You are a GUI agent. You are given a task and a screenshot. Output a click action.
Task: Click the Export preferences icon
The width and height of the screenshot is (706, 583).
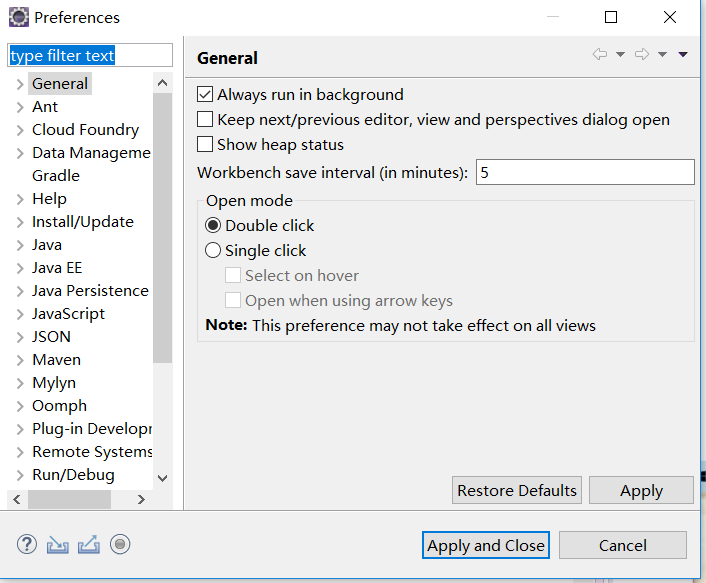(89, 544)
